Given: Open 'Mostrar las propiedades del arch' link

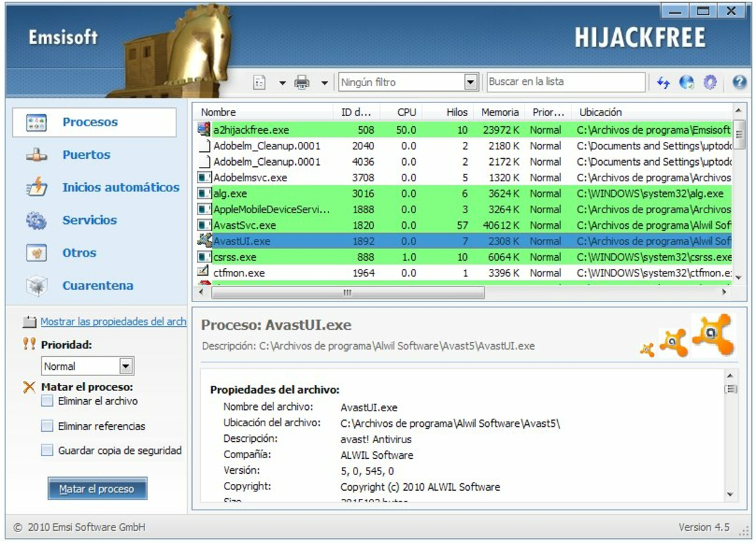Looking at the screenshot, I should click(x=113, y=322).
